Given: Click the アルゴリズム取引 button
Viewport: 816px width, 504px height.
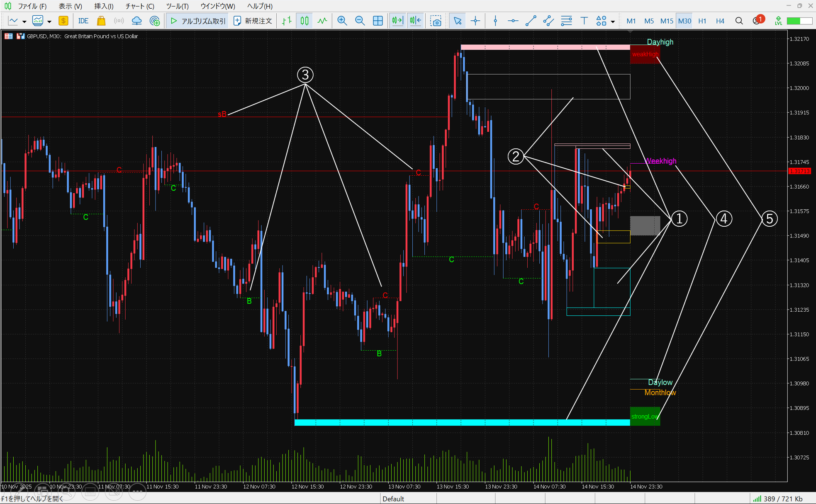Looking at the screenshot, I should [x=198, y=21].
